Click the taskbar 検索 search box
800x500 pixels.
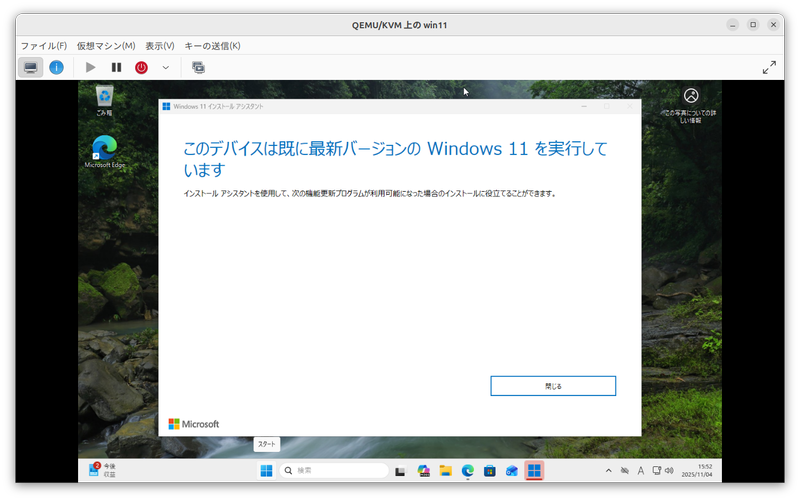[334, 470]
